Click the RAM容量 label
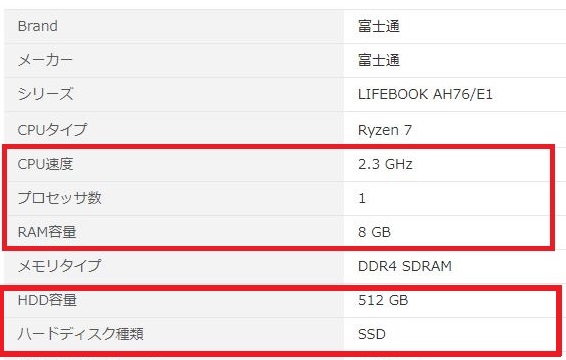This screenshot has height=360, width=566. pyautogui.click(x=47, y=232)
